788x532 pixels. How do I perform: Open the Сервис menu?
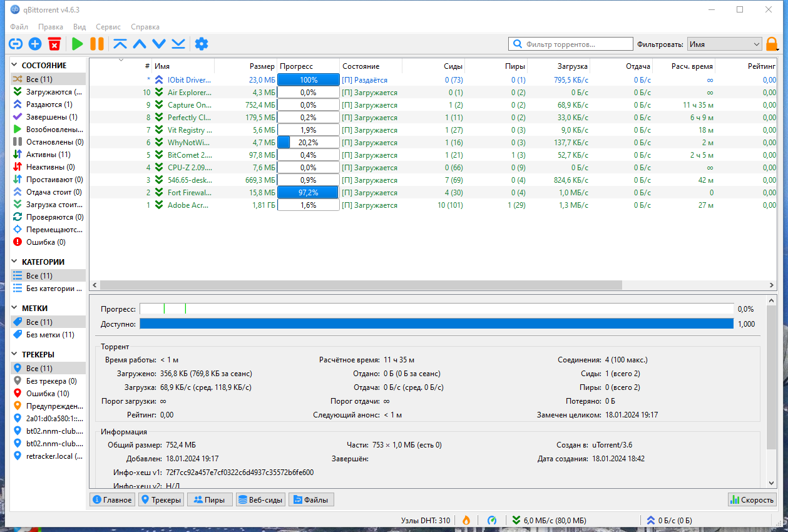(x=108, y=27)
